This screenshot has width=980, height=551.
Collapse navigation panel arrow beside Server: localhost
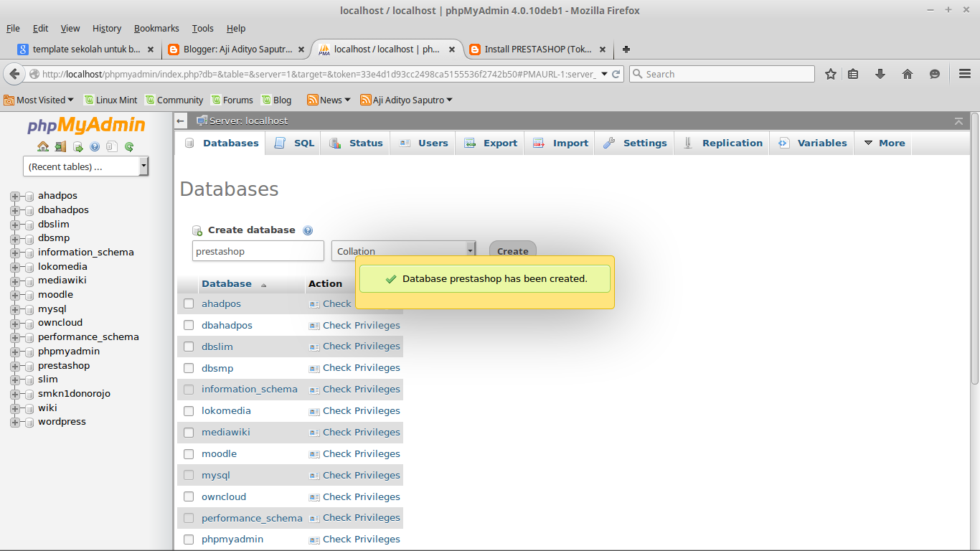coord(181,121)
